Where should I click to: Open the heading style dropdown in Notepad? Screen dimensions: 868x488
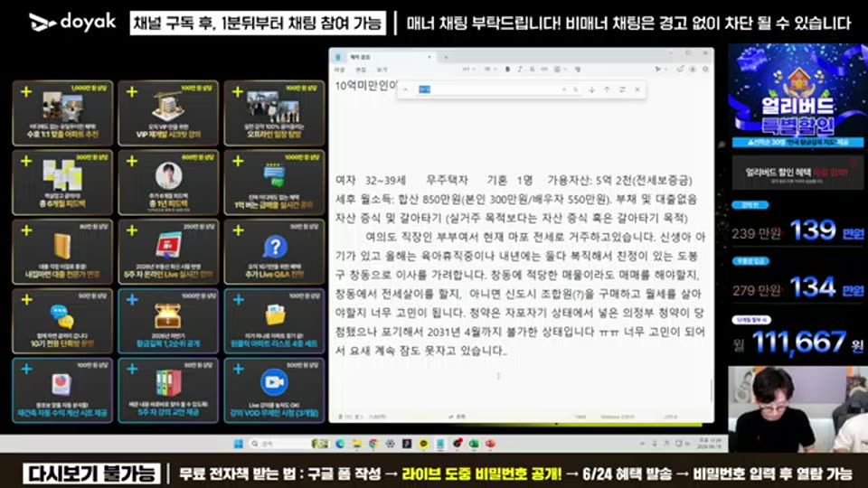(469, 70)
